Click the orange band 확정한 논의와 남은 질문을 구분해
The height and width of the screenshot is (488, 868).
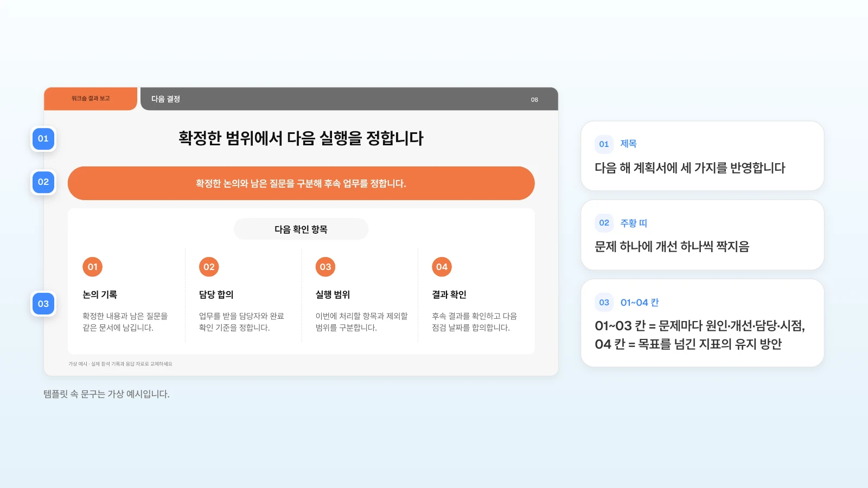click(x=301, y=183)
